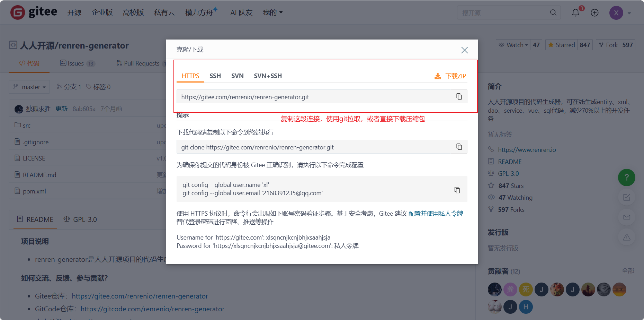644x320 pixels.
Task: Open the 模力方舟 menu item
Action: tap(199, 13)
